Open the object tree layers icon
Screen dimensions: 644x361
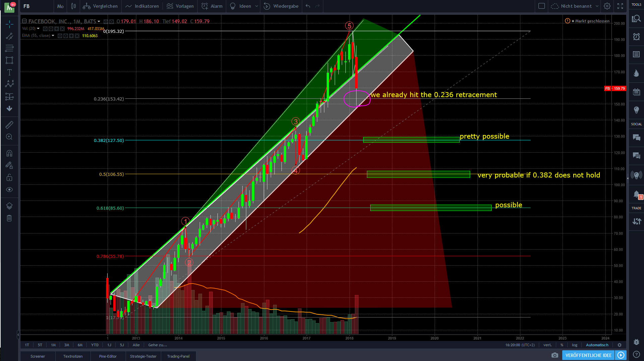pos(9,206)
